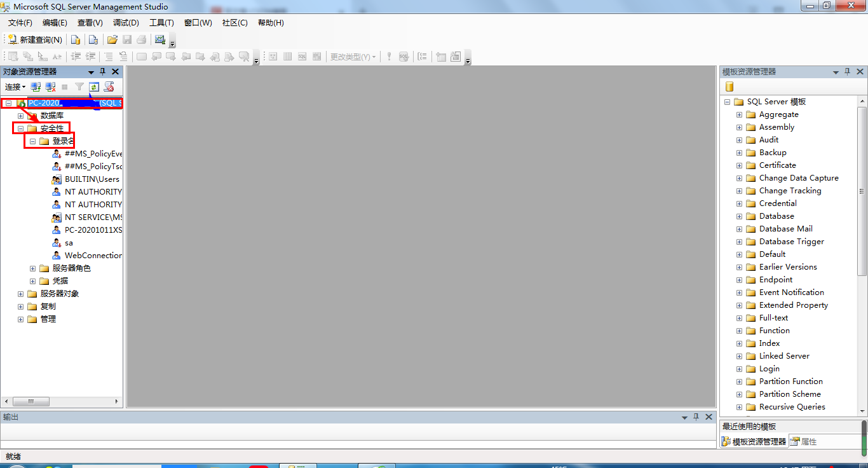Open the 查看(V) menu
The height and width of the screenshot is (468, 868).
90,23
